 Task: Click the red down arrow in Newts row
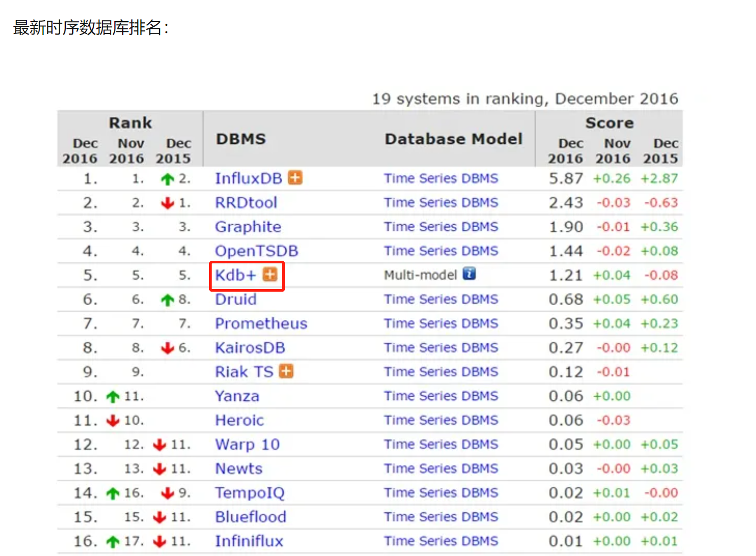coord(160,469)
